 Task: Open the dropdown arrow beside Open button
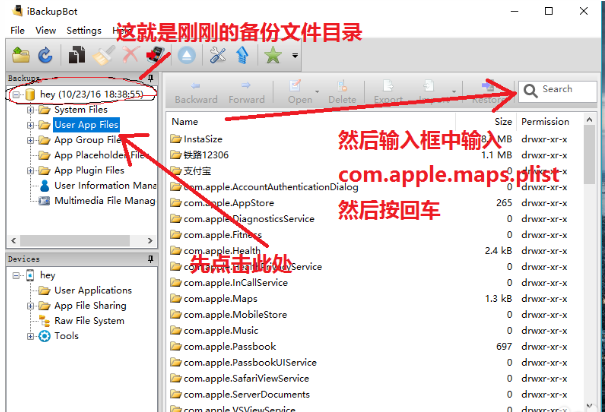coord(317,92)
